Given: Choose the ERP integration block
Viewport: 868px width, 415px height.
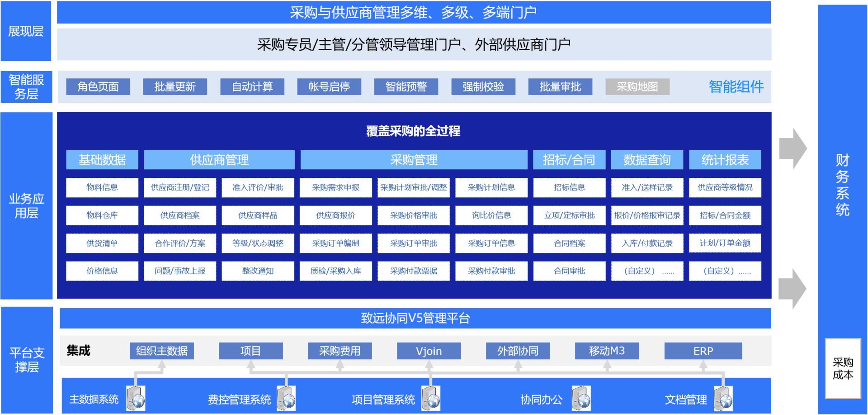Looking at the screenshot, I should (x=703, y=351).
